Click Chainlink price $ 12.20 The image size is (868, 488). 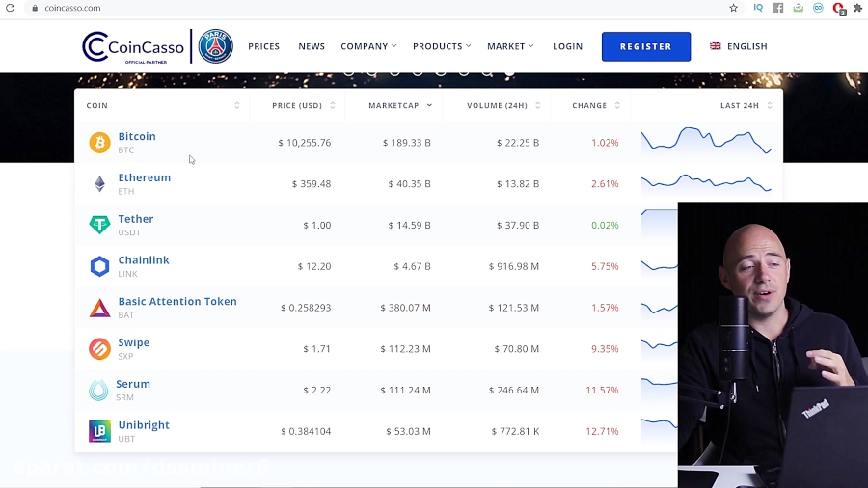pos(314,266)
